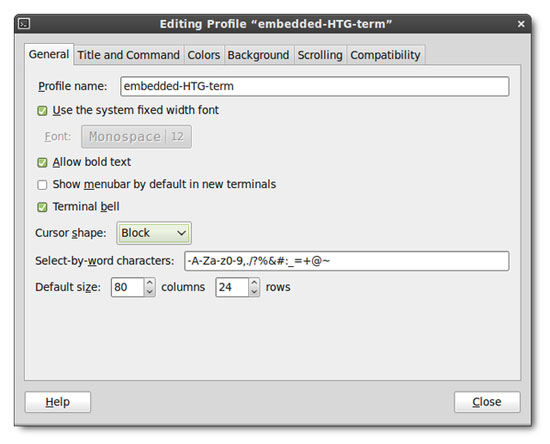Click the rows value field showing 24
The image size is (550, 444).
(232, 287)
